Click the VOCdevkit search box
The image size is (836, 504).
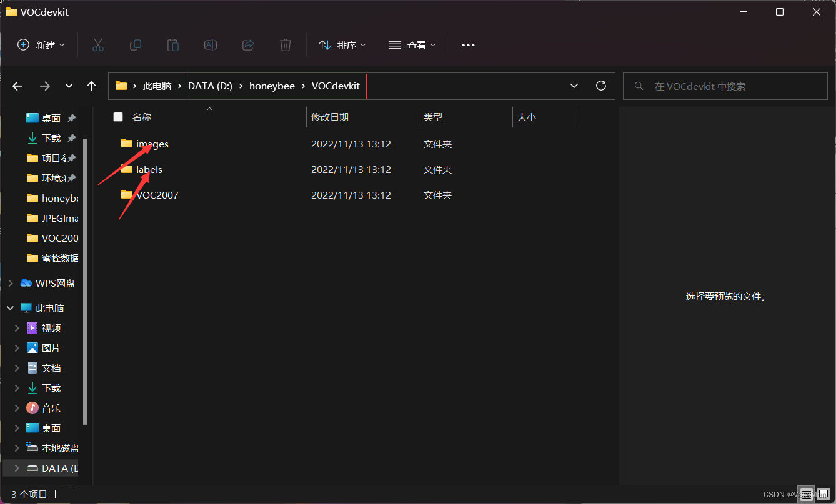[x=725, y=86]
